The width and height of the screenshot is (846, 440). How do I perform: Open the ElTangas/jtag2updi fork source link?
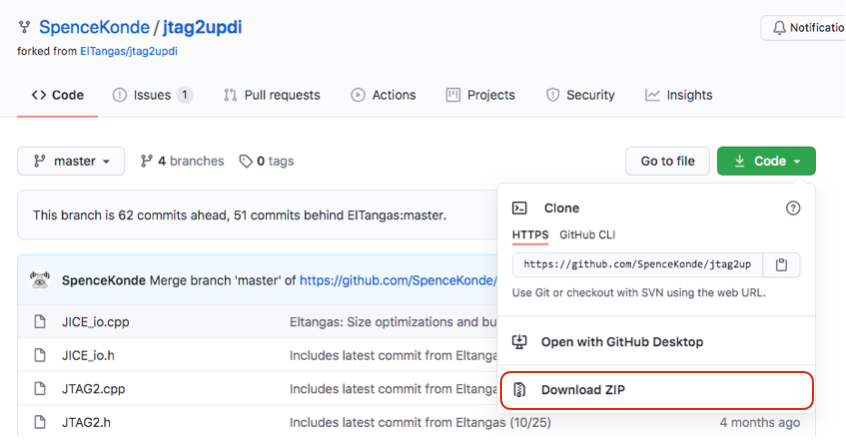click(128, 51)
